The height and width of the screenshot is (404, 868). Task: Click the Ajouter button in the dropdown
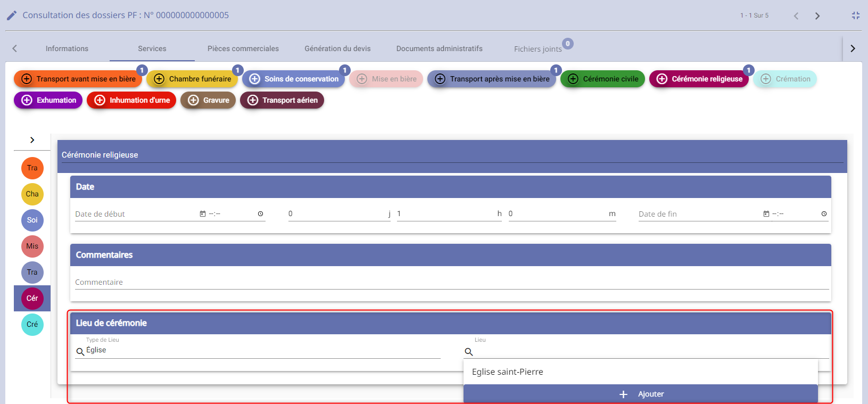click(641, 394)
